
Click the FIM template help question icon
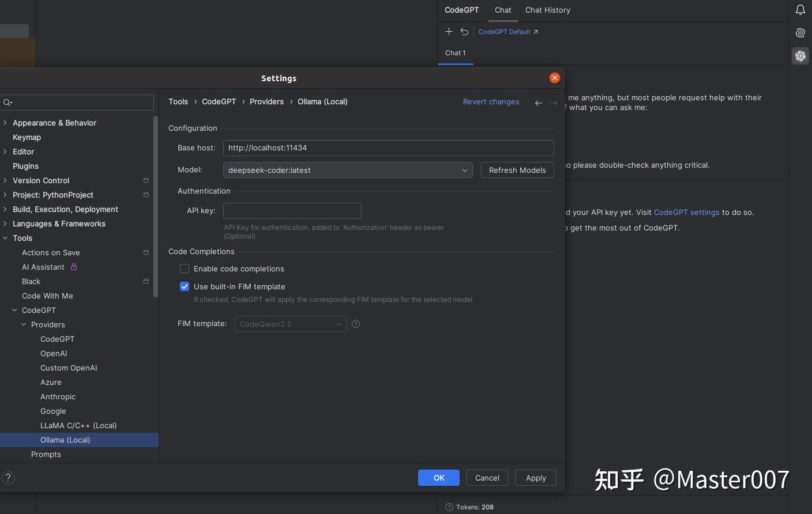click(356, 324)
